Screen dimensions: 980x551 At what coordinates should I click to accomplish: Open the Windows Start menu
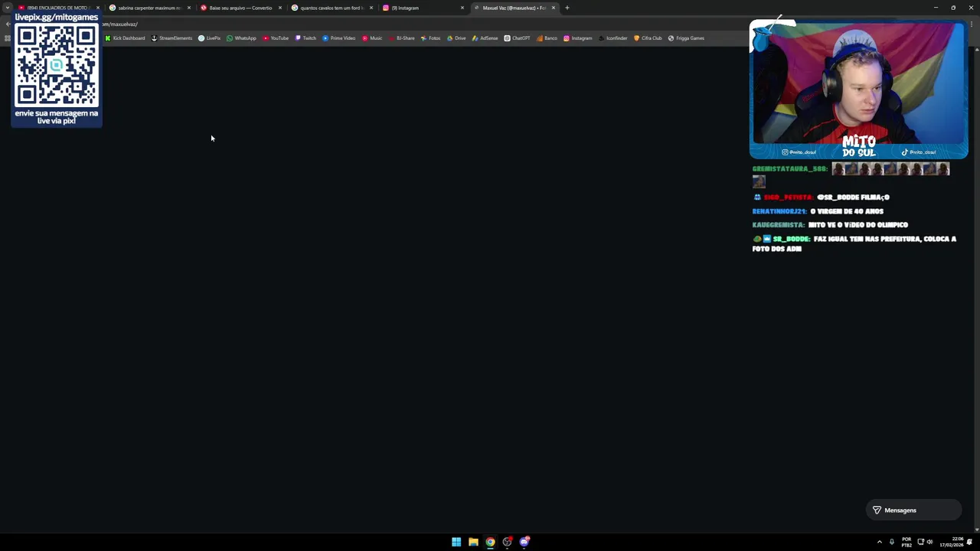(456, 542)
